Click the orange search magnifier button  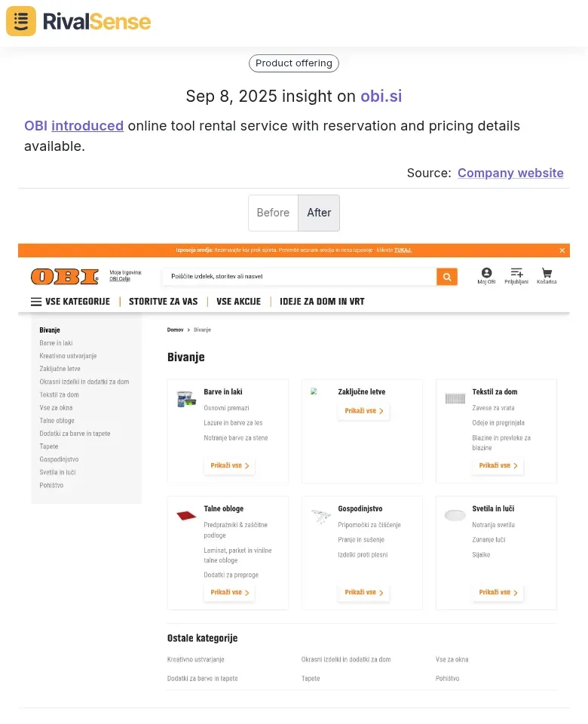447,277
